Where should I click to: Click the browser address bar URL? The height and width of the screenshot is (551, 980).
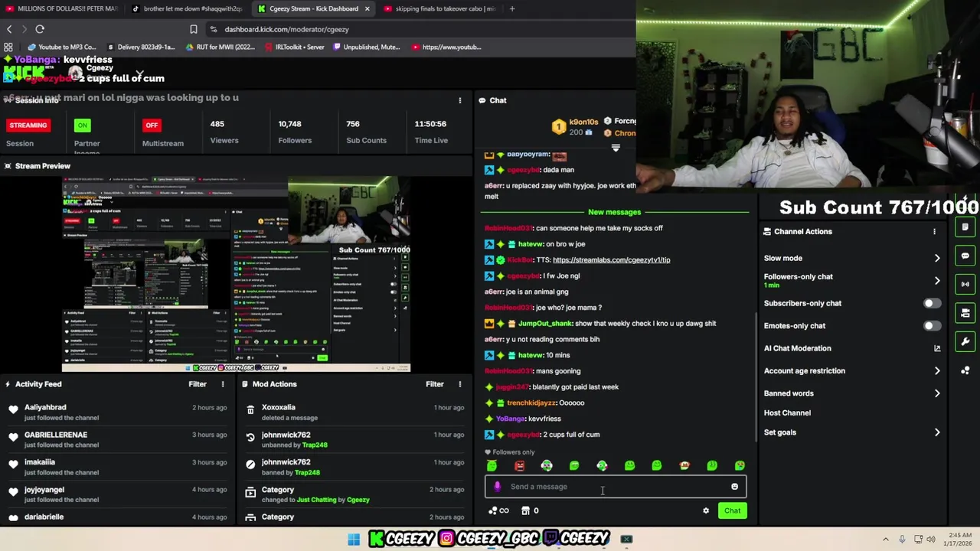pos(286,29)
